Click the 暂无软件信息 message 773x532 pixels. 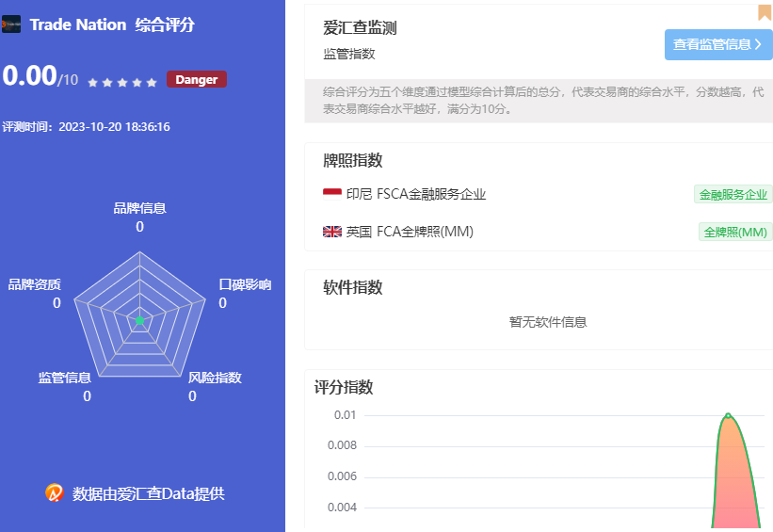tap(548, 322)
